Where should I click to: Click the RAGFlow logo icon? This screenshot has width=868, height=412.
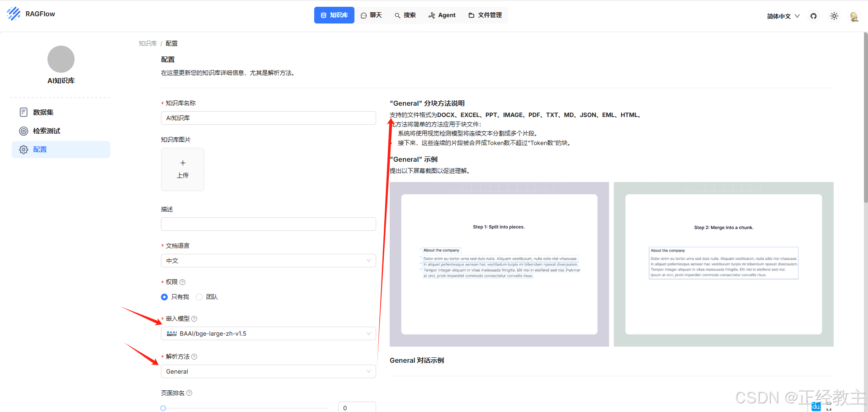14,14
